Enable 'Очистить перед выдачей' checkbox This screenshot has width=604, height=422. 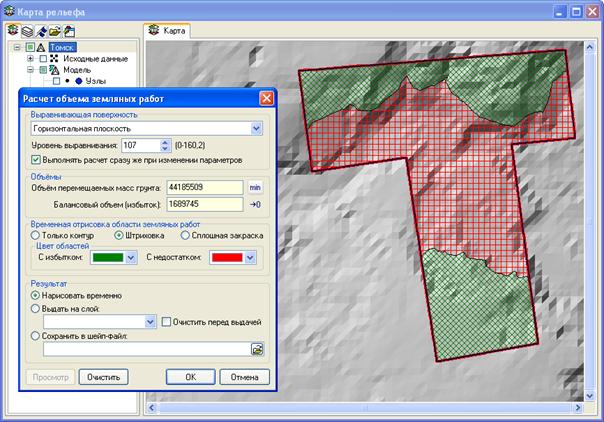[167, 322]
